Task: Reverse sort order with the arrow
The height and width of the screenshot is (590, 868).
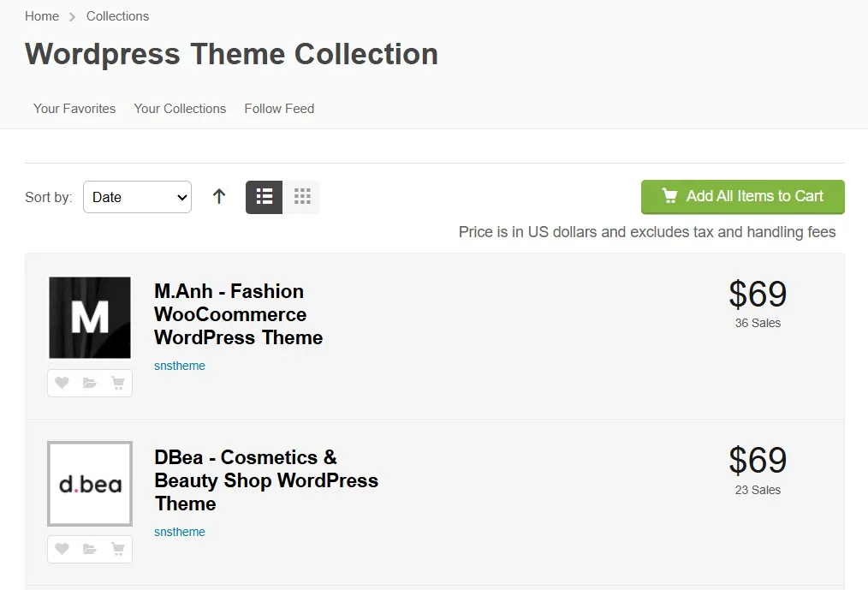Action: (x=219, y=196)
